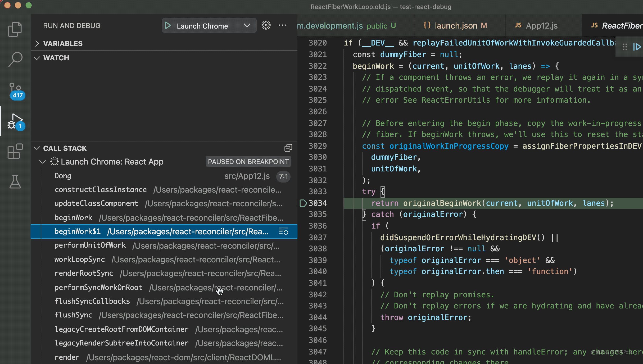643x364 pixels.
Task: Collapse the Launch Chrome: React App session
Action: 42,162
